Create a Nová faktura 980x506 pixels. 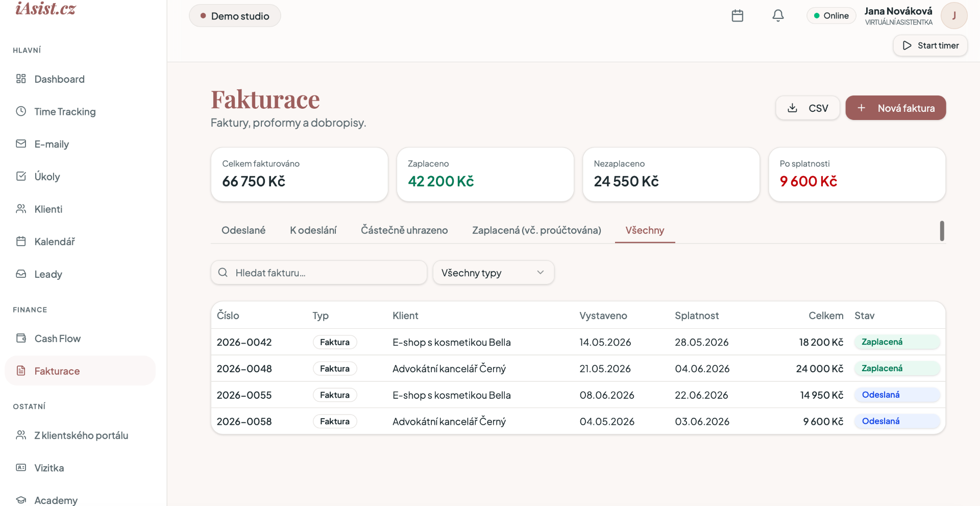[x=896, y=108]
